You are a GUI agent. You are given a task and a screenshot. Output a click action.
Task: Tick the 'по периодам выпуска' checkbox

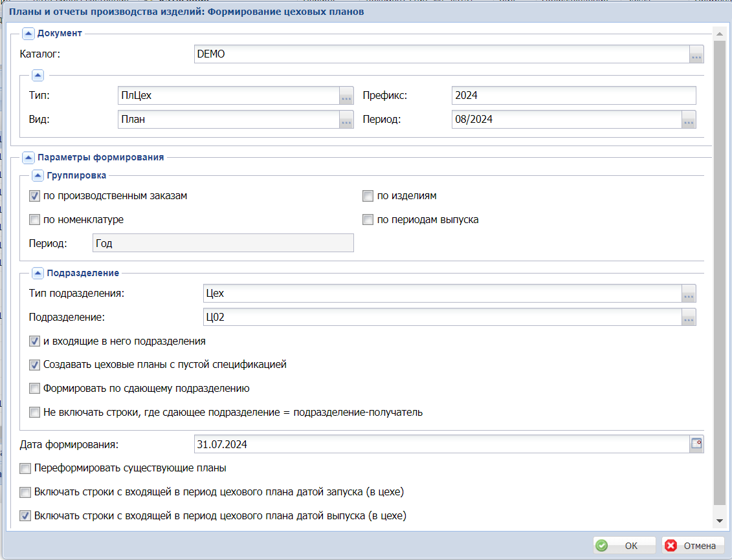point(368,220)
